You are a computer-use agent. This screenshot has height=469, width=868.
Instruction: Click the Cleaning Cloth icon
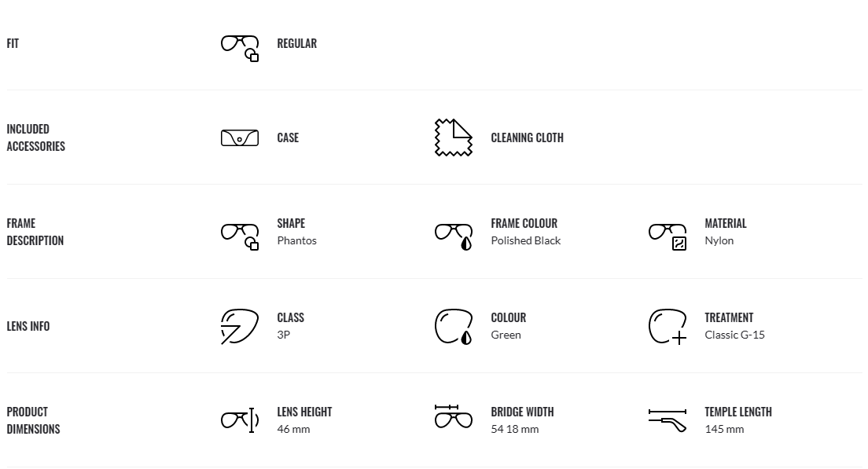[x=454, y=137]
